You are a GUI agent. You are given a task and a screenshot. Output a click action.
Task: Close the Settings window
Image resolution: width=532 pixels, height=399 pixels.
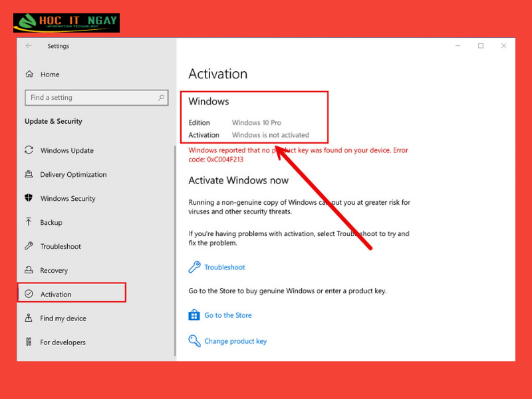click(x=503, y=46)
